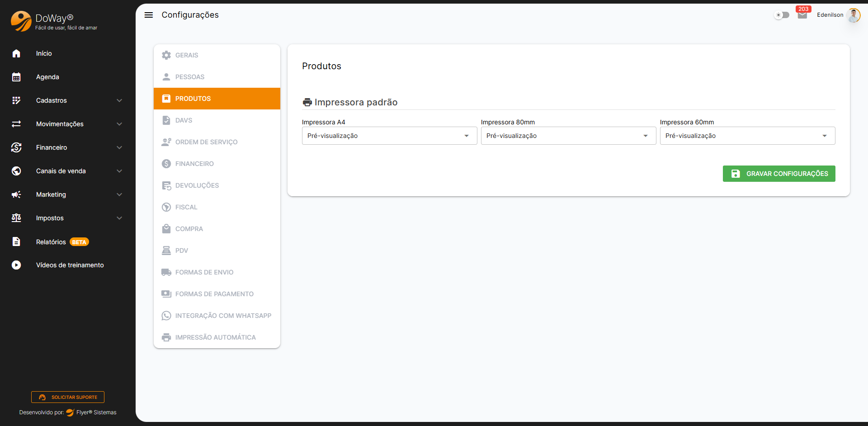Open the Impressora 60mm dropdown
This screenshot has height=426, width=868.
747,136
